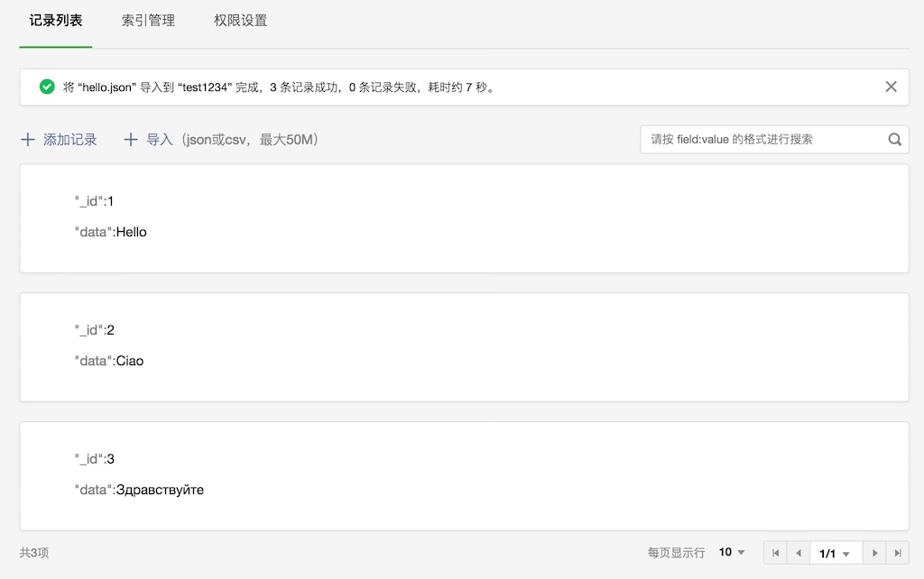The image size is (924, 579).
Task: Jump to the last page
Action: (897, 553)
